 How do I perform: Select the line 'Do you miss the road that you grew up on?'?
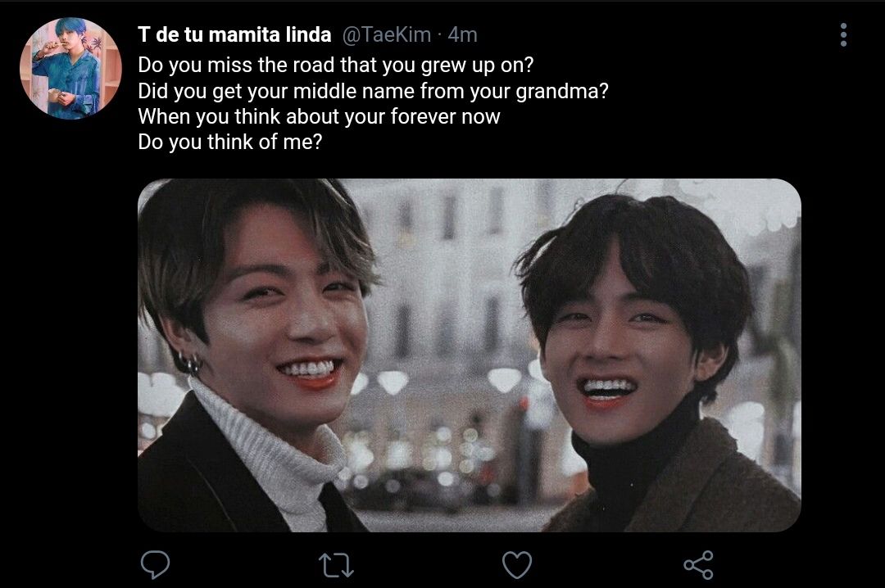pyautogui.click(x=335, y=65)
